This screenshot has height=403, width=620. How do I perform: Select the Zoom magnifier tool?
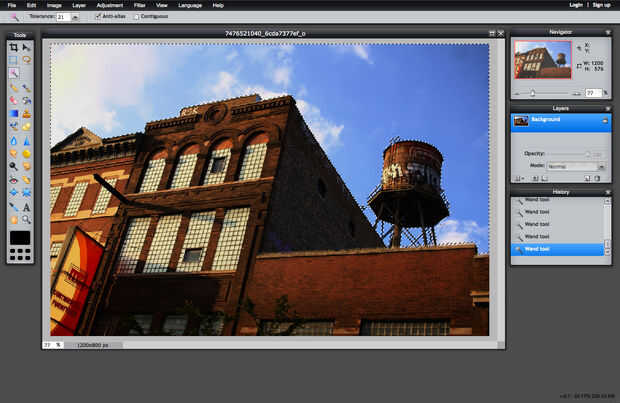pyautogui.click(x=27, y=219)
